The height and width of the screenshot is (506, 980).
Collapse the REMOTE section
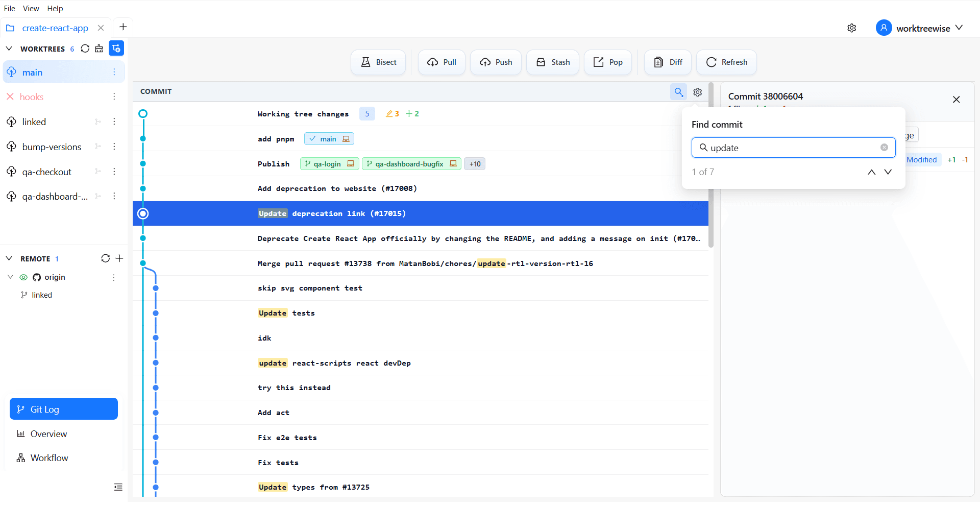pyautogui.click(x=9, y=258)
